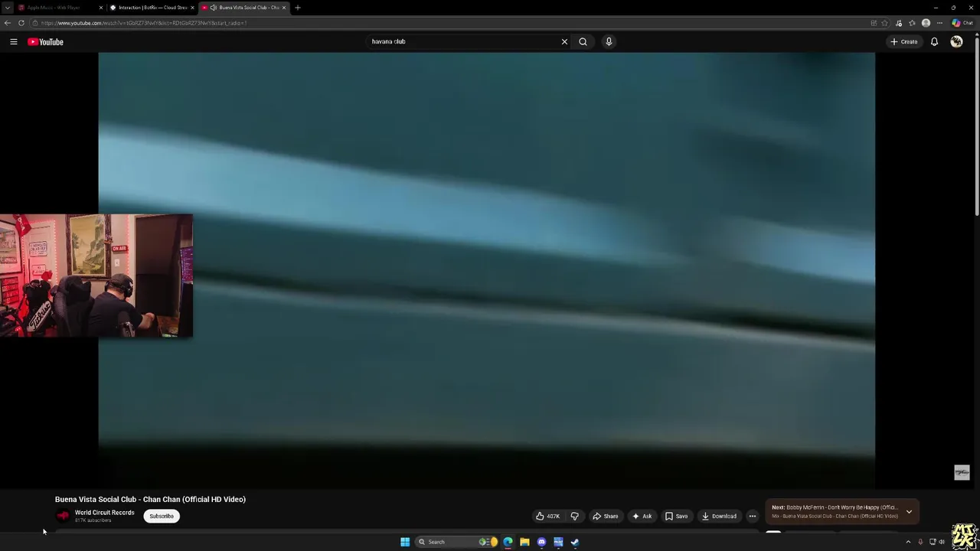Close the Buena Vista Social Club tab
Screen dimensions: 980x551
[284, 8]
